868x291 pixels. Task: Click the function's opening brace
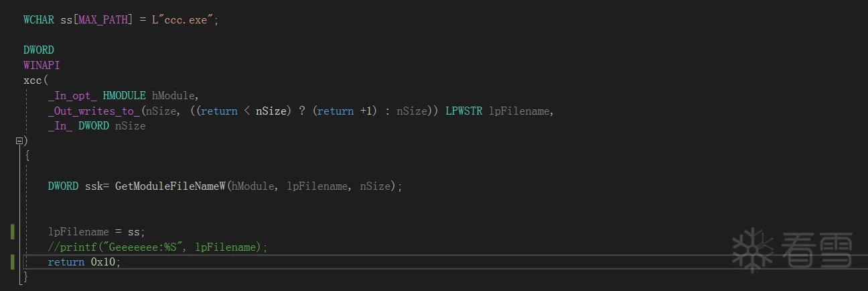coord(27,156)
